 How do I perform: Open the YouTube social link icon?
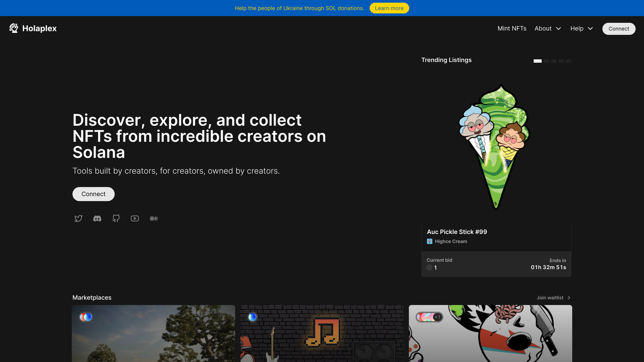[135, 219]
